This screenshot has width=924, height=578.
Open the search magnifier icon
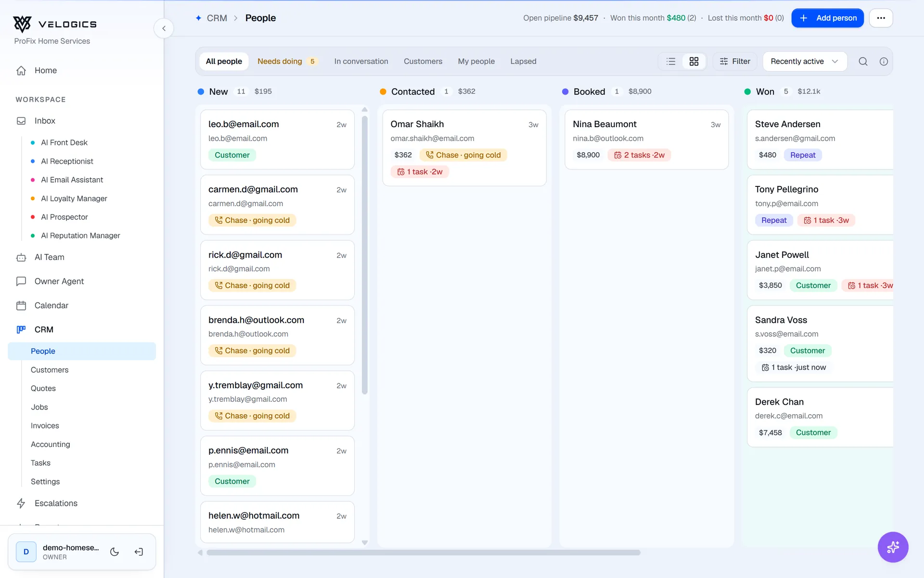coord(863,61)
